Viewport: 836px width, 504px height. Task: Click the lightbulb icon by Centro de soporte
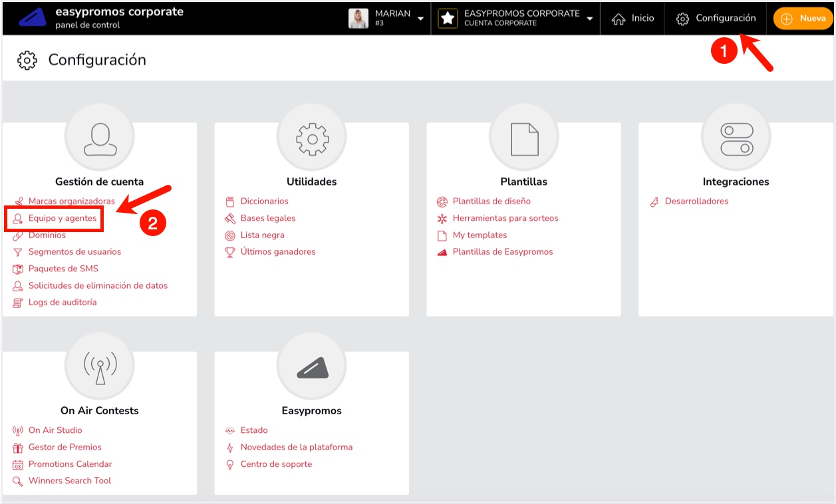[230, 464]
